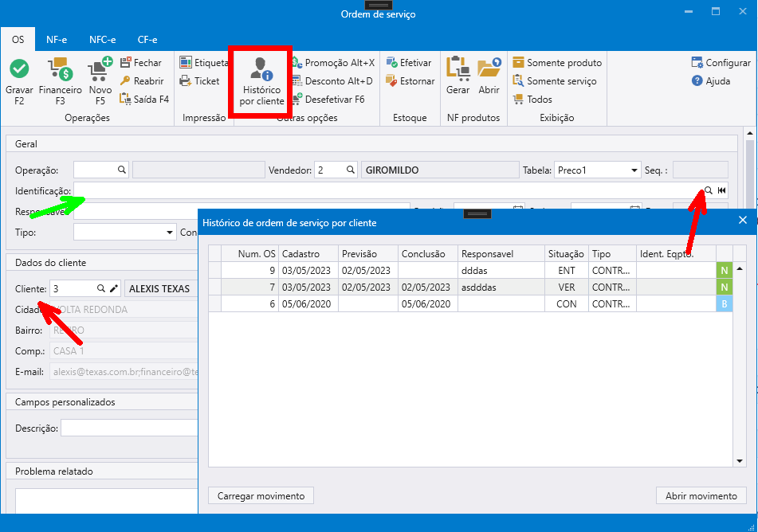Select history row dated 05/06/2020 Cadastro

click(470, 304)
